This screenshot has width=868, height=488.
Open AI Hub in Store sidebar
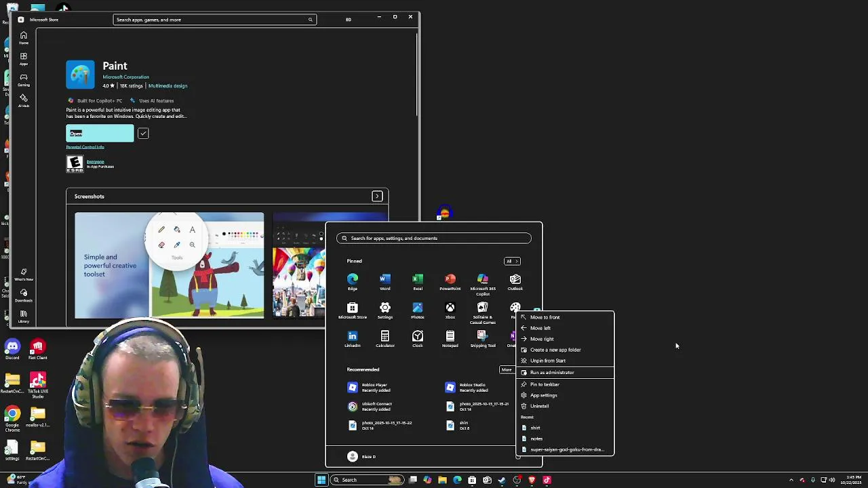[24, 101]
